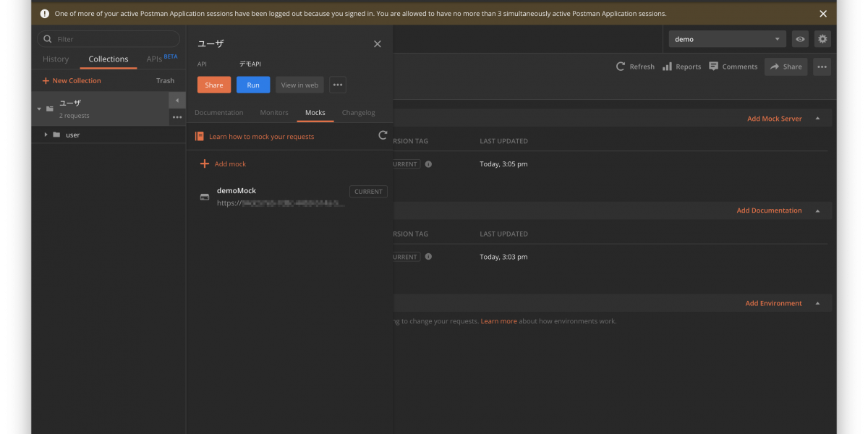Click the refresh icon in Mocks panel

click(x=383, y=135)
